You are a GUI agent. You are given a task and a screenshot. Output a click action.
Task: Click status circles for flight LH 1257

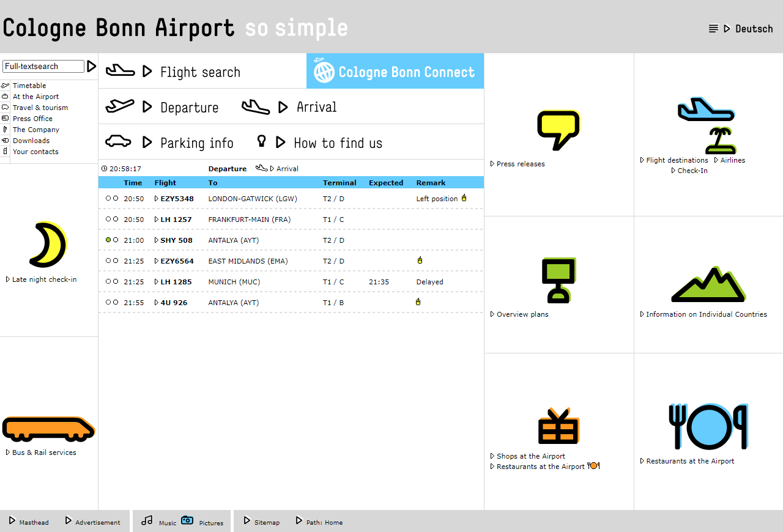click(x=112, y=219)
